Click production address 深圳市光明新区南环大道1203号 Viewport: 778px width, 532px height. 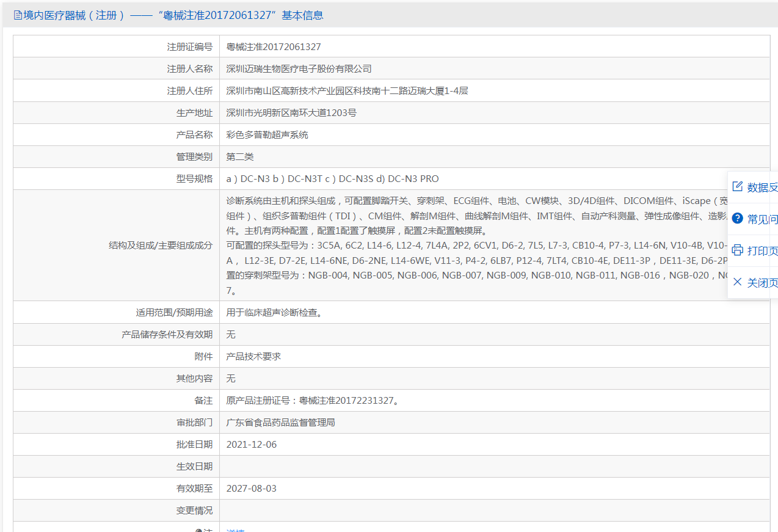coord(291,112)
